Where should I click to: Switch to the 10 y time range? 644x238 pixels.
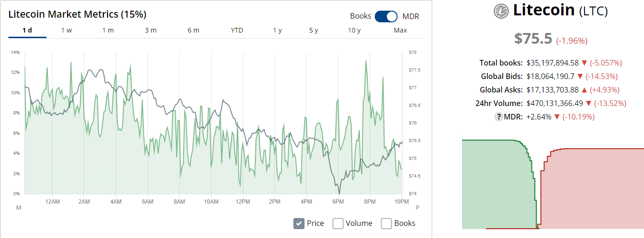(x=354, y=30)
